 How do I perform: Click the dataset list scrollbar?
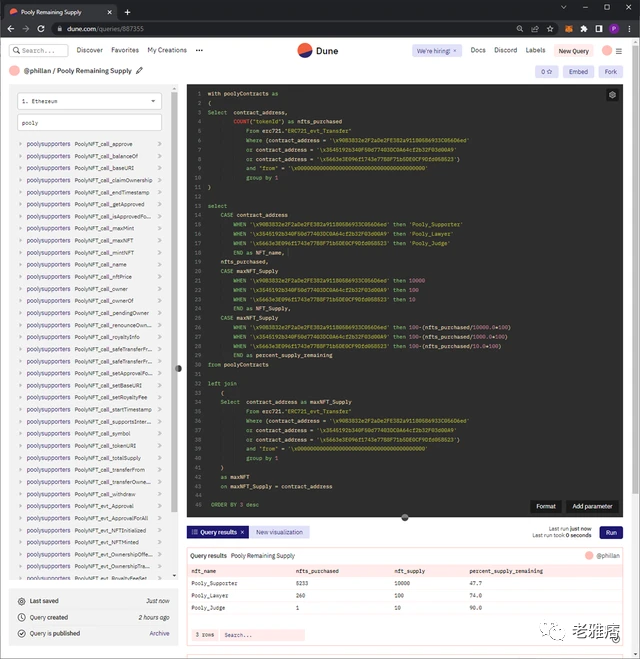click(174, 302)
